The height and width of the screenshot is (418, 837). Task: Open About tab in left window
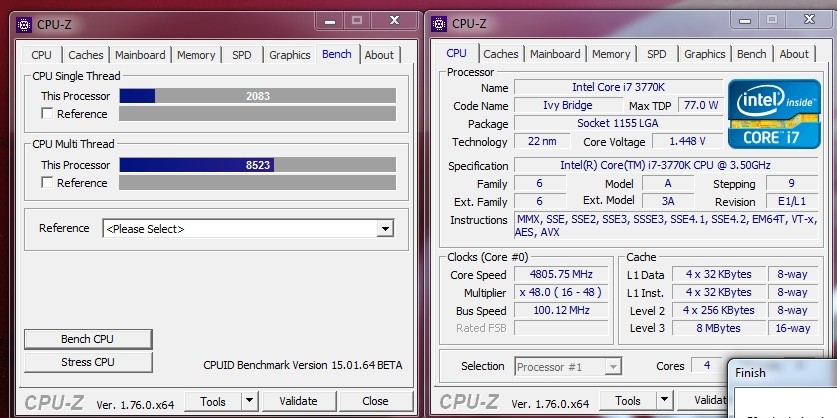(380, 55)
